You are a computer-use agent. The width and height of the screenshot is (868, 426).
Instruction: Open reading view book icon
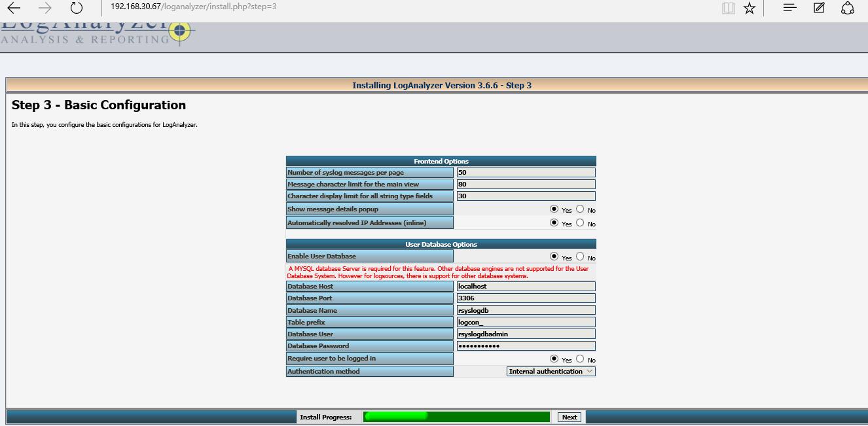pyautogui.click(x=729, y=8)
